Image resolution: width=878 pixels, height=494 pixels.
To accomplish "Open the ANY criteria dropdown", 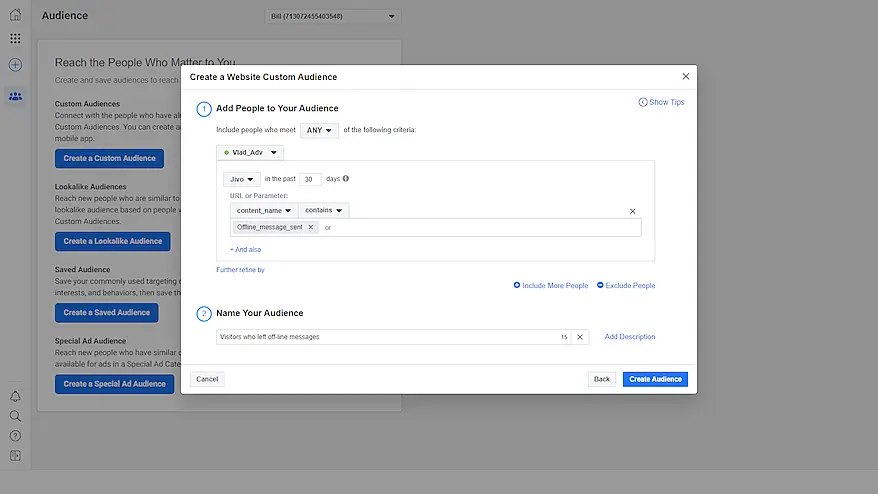I will tap(319, 130).
